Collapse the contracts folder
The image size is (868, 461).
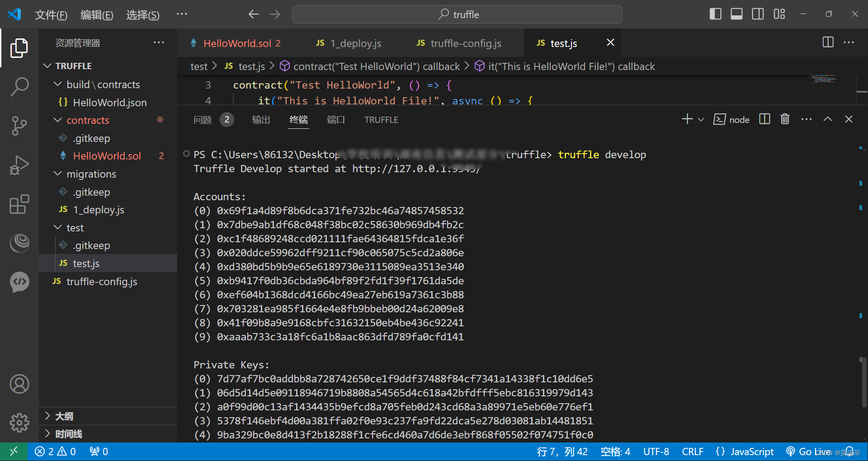point(108,120)
